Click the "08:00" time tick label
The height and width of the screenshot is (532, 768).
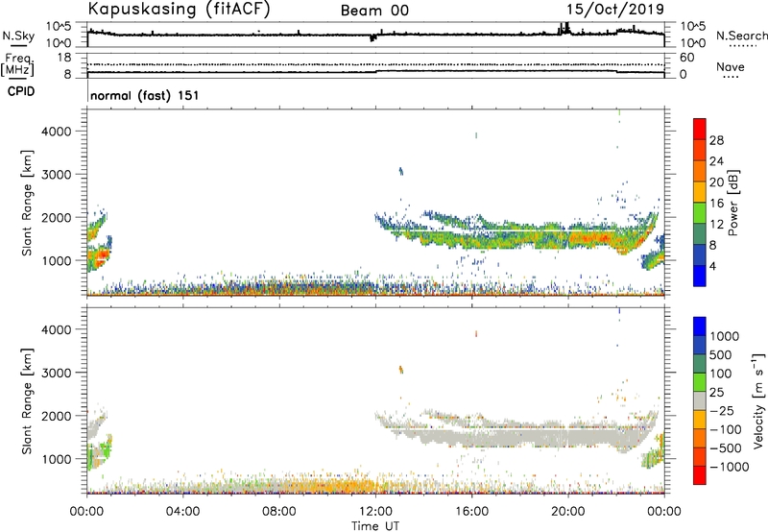pyautogui.click(x=279, y=512)
